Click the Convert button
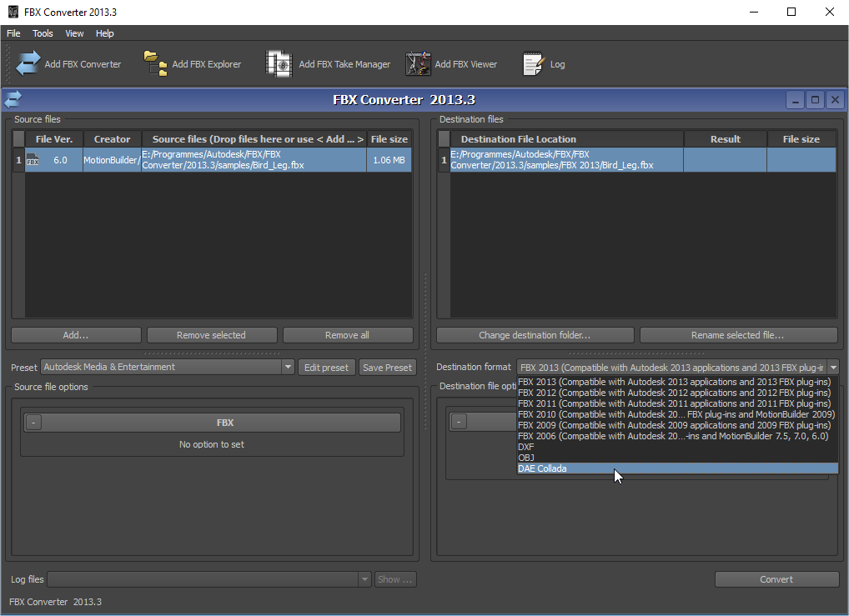This screenshot has height=616, width=849. pyautogui.click(x=776, y=579)
